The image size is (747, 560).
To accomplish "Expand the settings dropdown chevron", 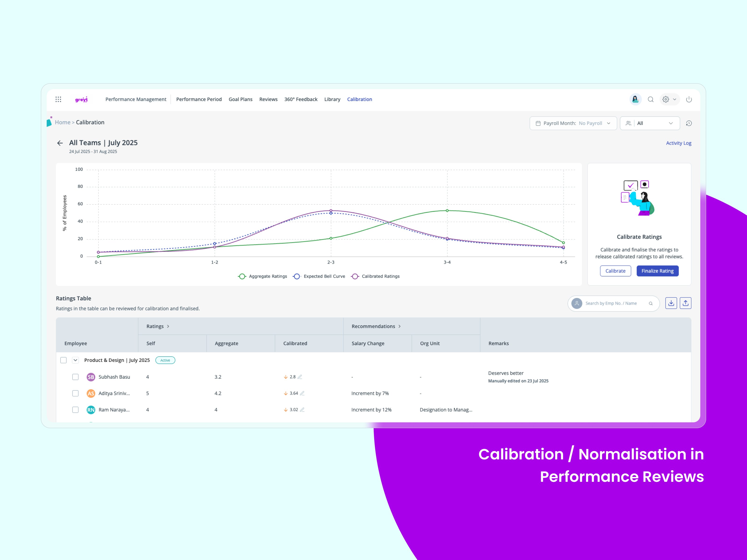I will point(674,99).
